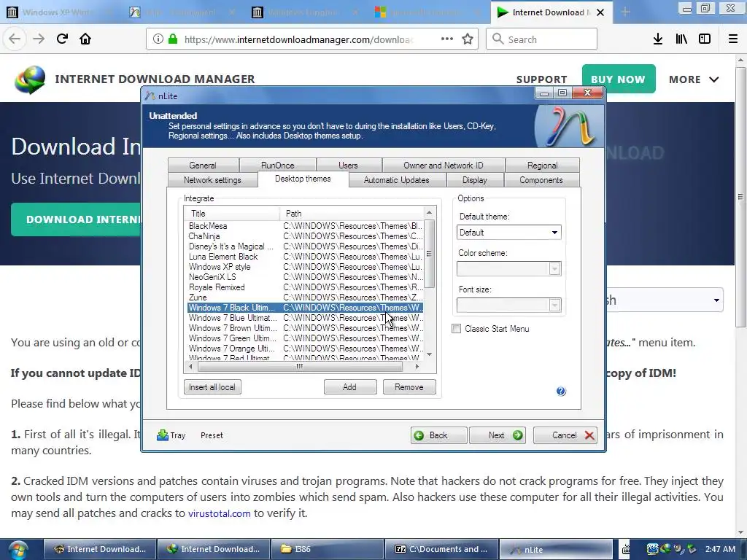Switch to the Owner and Network ID tab
747x560 pixels.
coord(443,166)
